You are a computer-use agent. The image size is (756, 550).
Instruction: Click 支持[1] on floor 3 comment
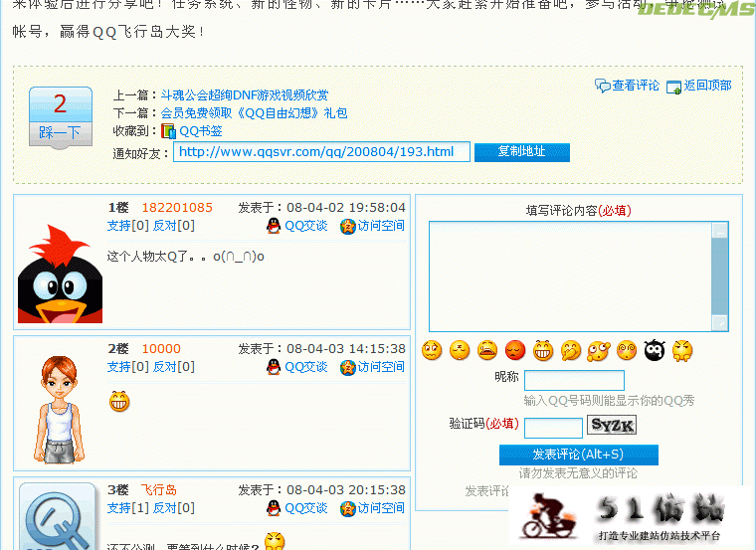tap(127, 508)
